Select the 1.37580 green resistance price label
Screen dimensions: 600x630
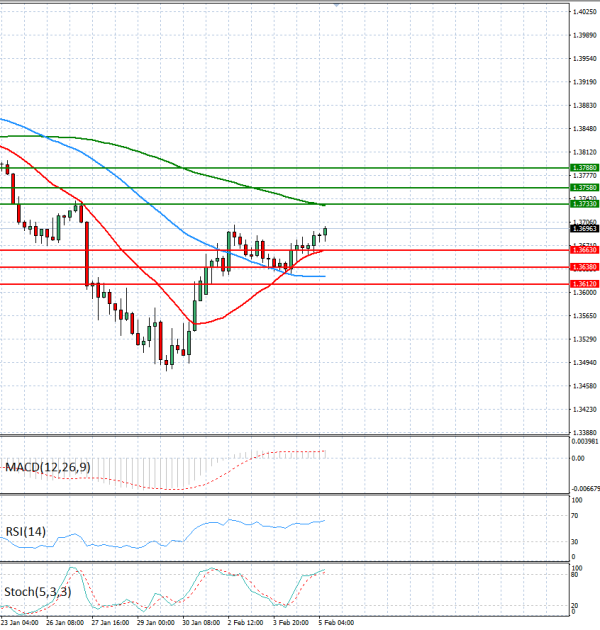(584, 187)
